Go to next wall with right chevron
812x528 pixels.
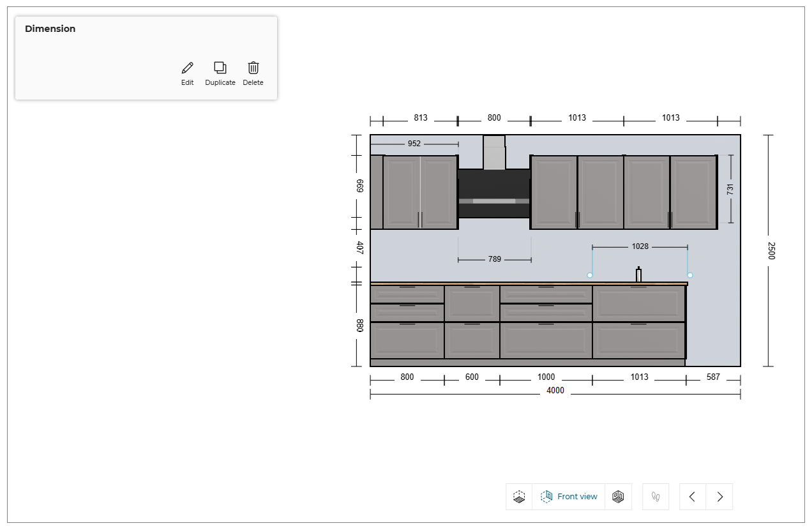[720, 497]
